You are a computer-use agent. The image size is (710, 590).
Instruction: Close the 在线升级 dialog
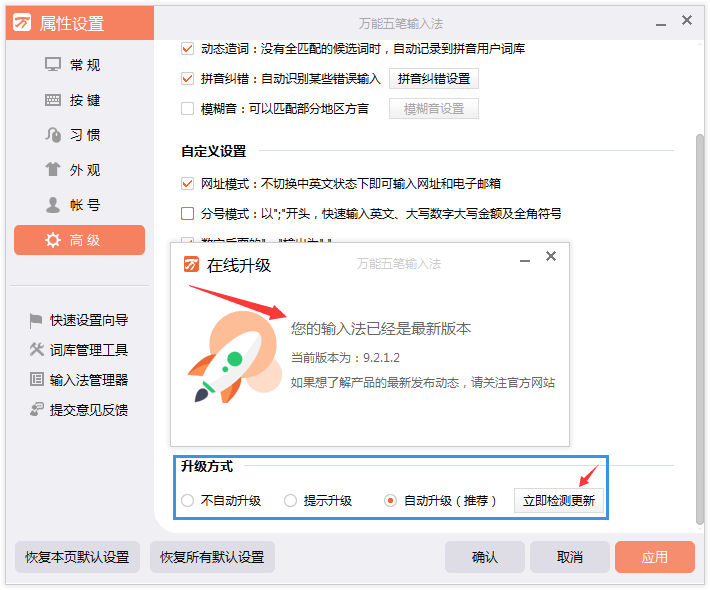551,256
